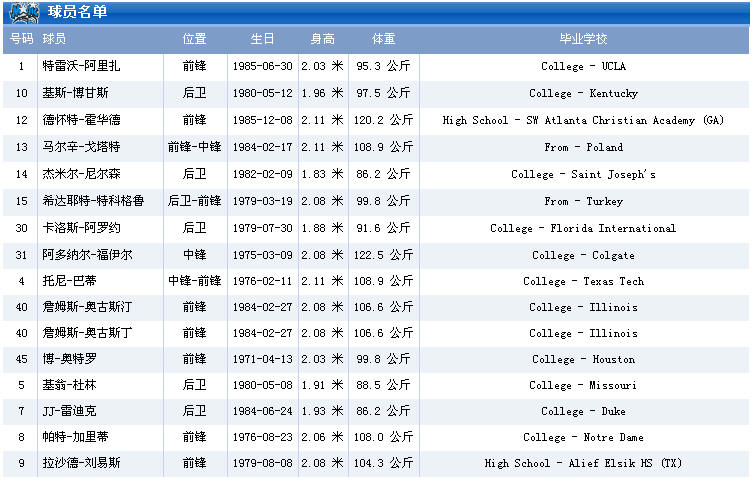753x496 pixels.
Task: Click SW Atlanta Christian Academy school cell
Action: [x=583, y=120]
